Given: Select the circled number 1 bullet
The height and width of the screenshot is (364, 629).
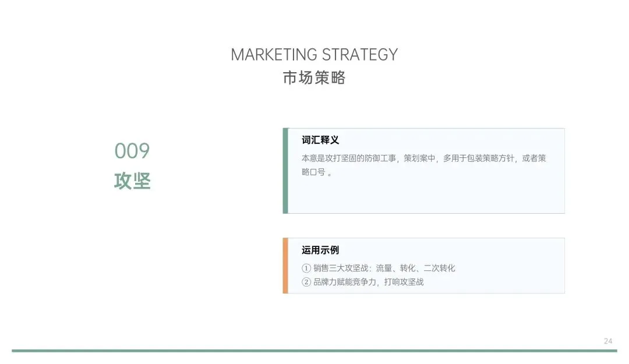Looking at the screenshot, I should tap(306, 268).
